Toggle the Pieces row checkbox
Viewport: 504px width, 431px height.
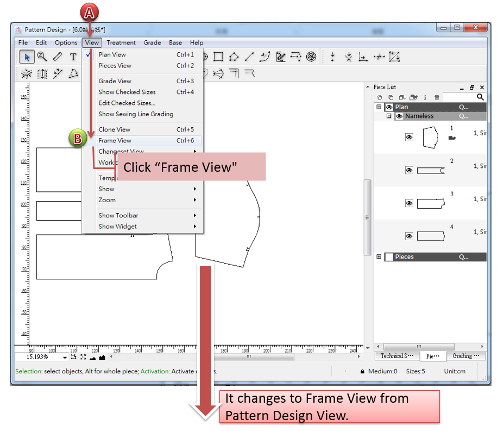tap(389, 257)
